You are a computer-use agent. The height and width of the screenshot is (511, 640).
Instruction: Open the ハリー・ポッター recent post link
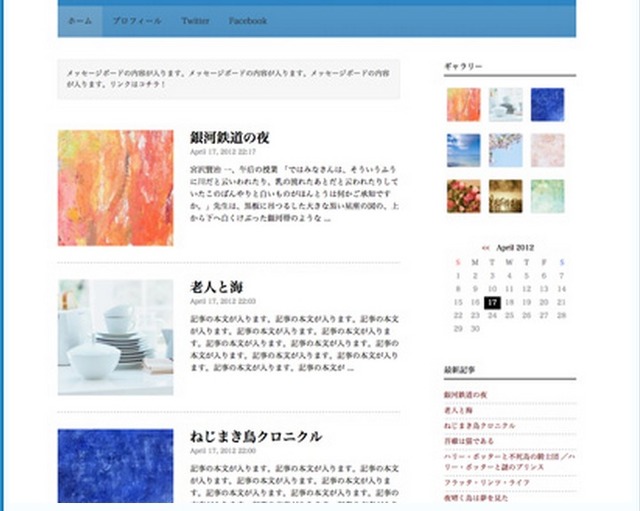[510, 462]
